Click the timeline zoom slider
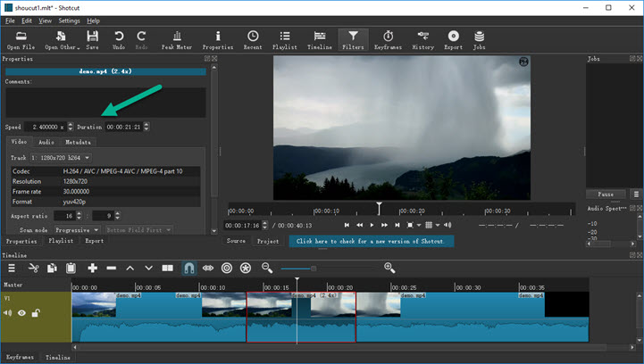This screenshot has width=644, height=364. click(314, 268)
